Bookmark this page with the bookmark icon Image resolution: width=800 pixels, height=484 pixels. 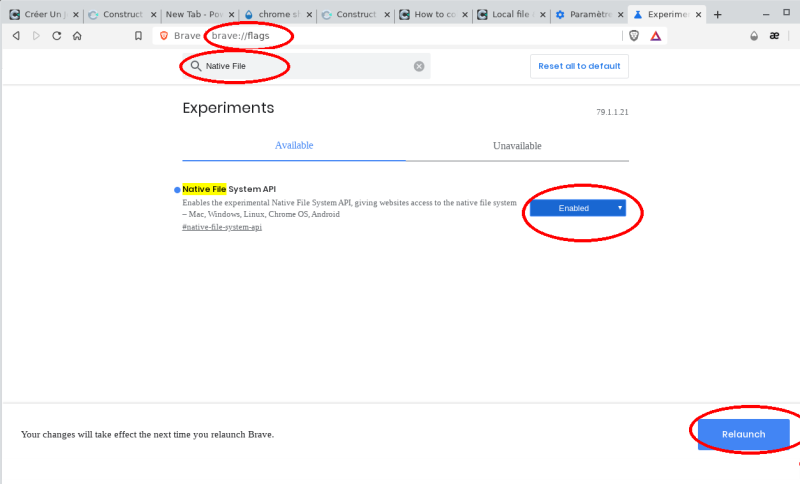(x=138, y=36)
